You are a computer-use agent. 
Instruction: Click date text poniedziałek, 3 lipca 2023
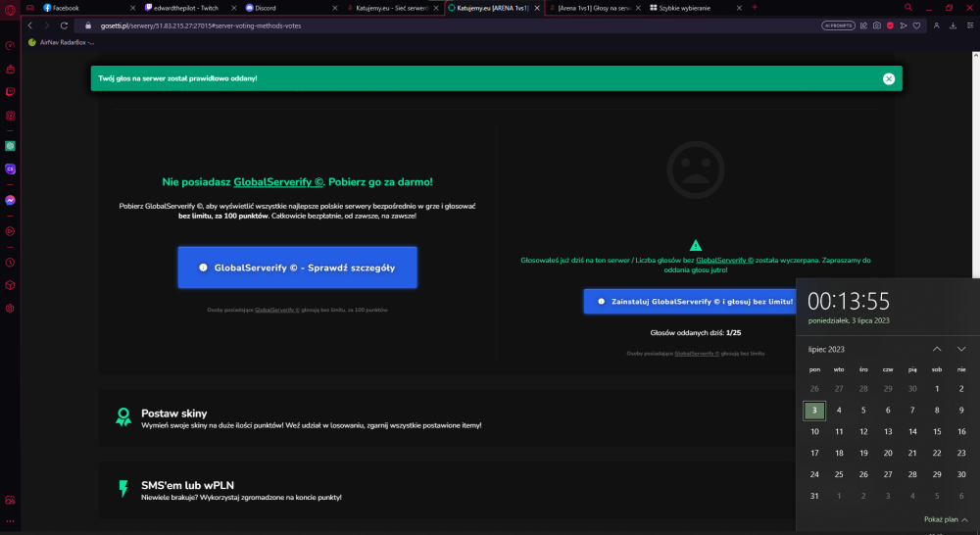[x=849, y=320]
